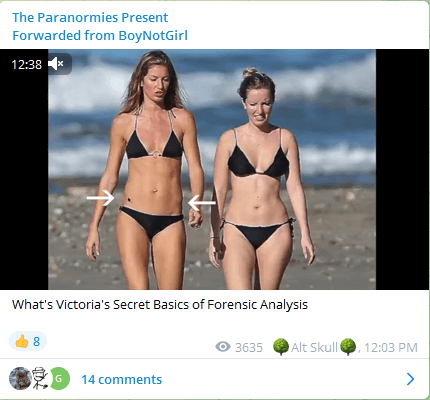Expand comments using the right chevron arrow
The image size is (430, 400).
[411, 379]
